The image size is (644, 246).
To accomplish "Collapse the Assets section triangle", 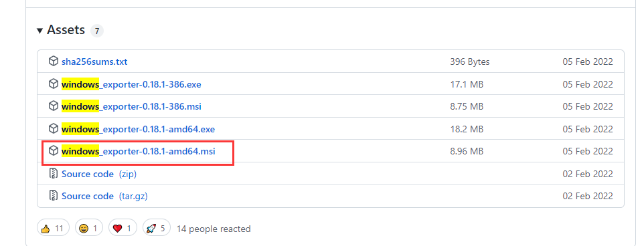I will [x=40, y=31].
